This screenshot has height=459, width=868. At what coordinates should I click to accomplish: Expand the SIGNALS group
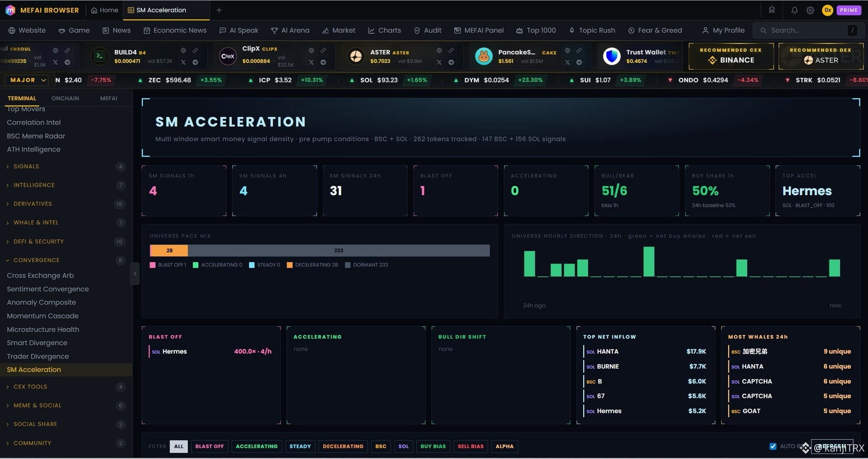pos(66,166)
